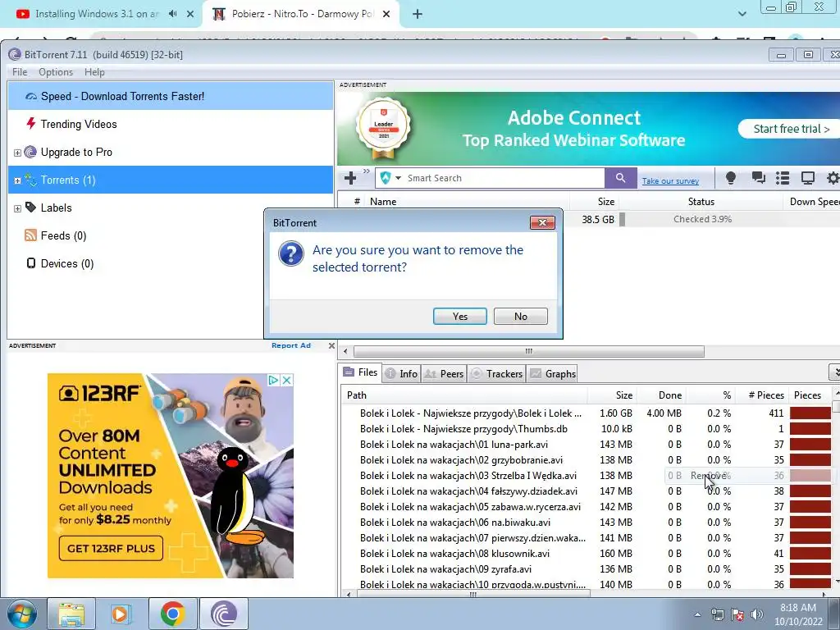The height and width of the screenshot is (630, 840).
Task: Mute the YouTube tab speaker icon
Action: coord(172,14)
